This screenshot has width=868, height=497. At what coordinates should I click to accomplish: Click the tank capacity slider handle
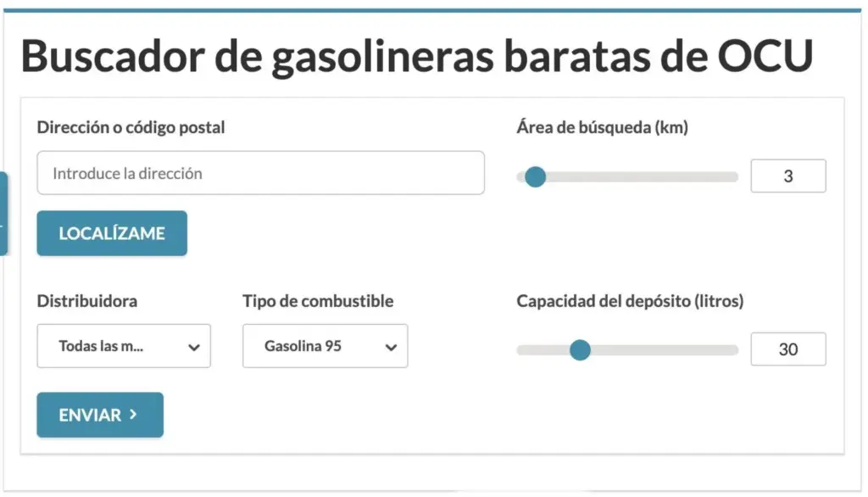click(x=580, y=349)
